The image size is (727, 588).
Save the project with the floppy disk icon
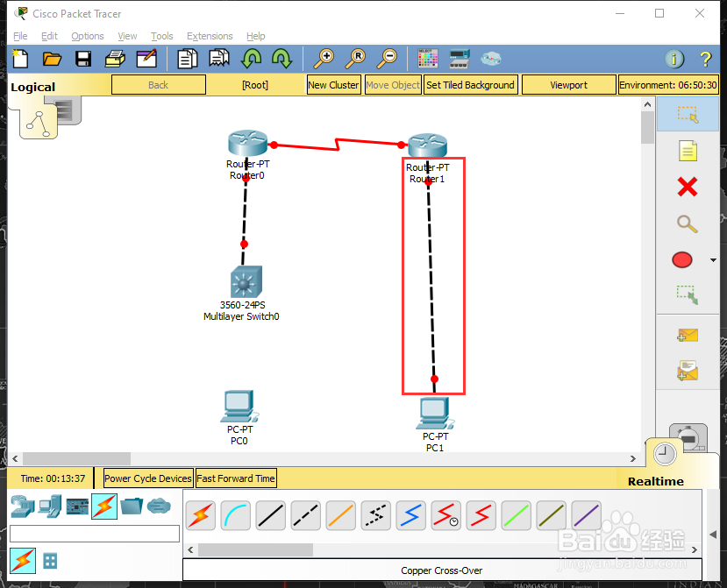tap(83, 59)
